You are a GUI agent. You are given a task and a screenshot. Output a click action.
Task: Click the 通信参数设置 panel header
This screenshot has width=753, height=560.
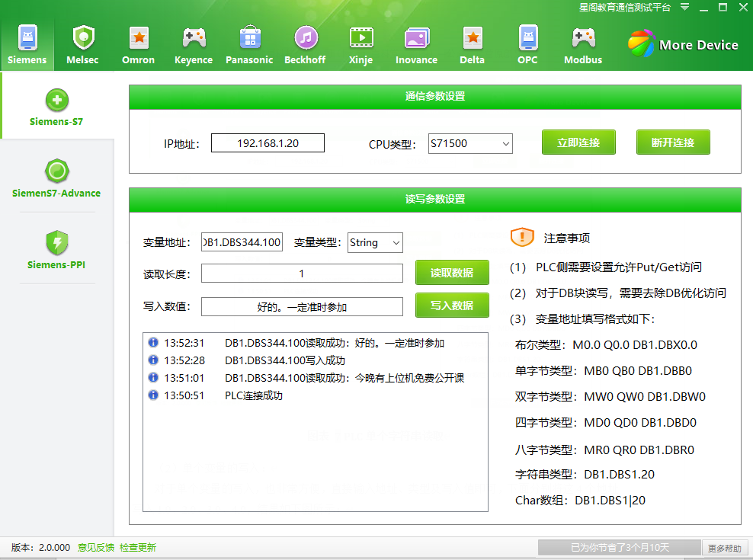click(435, 97)
